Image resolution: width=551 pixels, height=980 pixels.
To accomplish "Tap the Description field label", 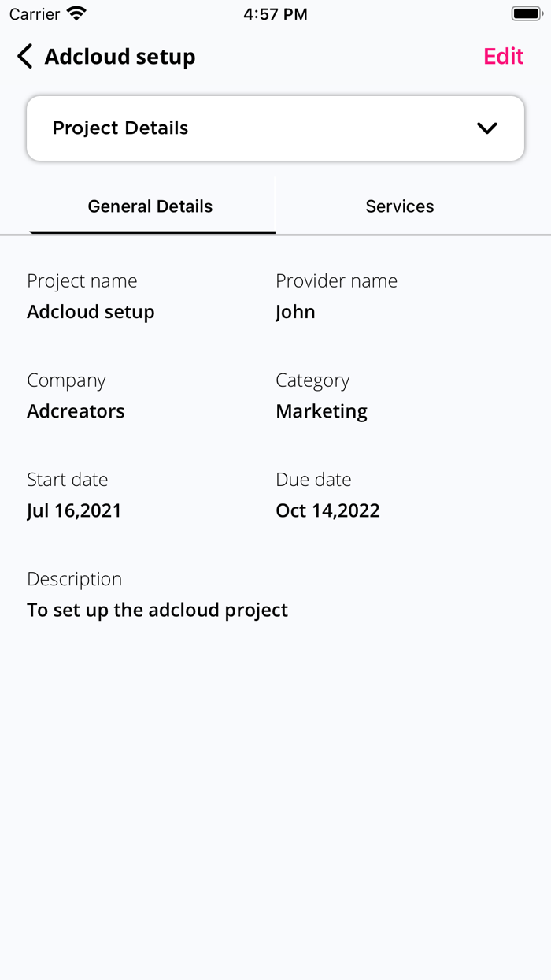I will pyautogui.click(x=74, y=579).
